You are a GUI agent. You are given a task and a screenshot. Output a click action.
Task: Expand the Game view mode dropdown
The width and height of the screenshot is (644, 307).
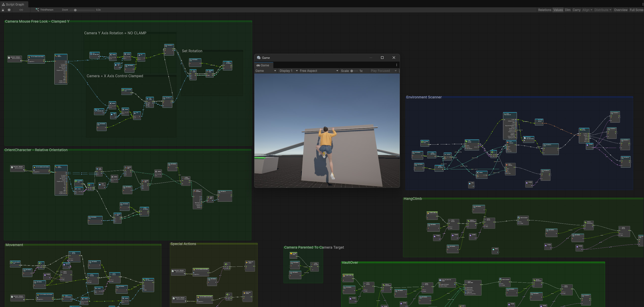[266, 71]
